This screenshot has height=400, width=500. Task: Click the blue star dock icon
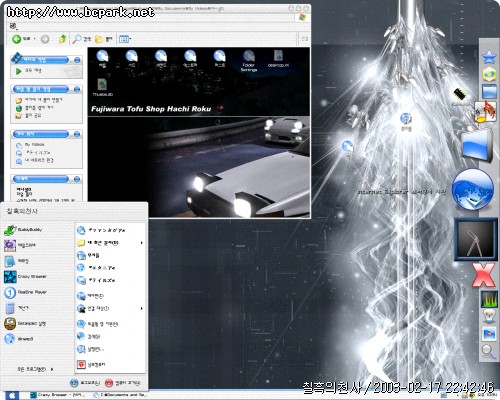(489, 58)
